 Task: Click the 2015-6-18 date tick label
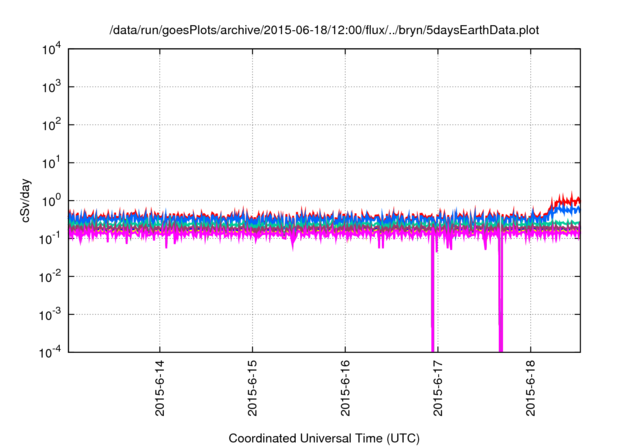(531, 388)
